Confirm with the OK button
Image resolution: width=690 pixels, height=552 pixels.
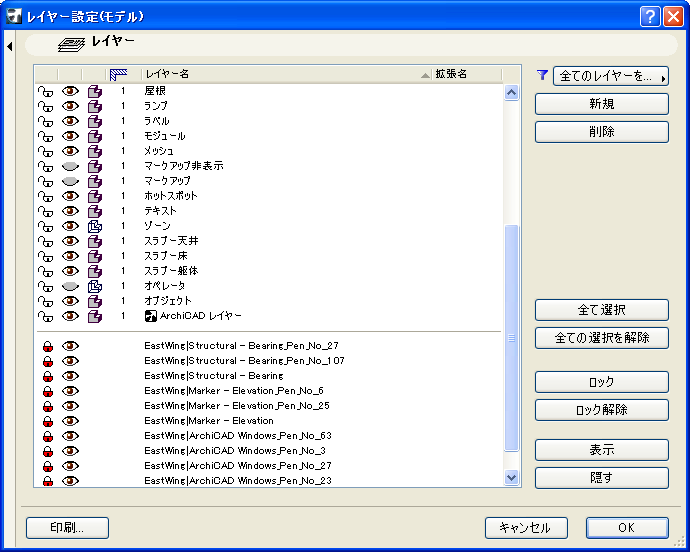click(627, 528)
